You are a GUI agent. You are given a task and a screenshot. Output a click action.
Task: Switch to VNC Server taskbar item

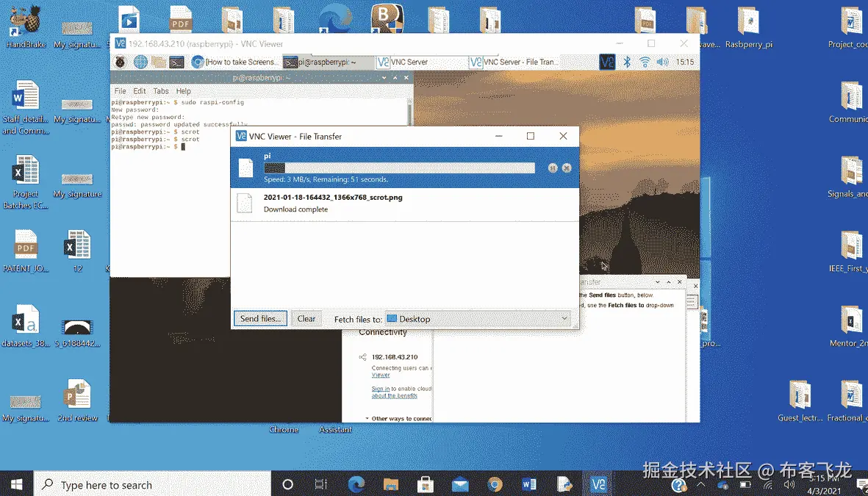(420, 62)
